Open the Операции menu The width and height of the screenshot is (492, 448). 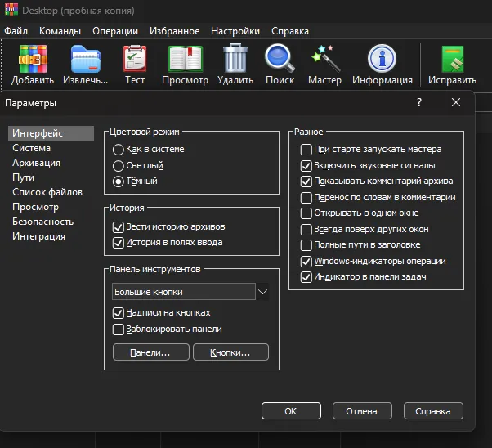tap(115, 31)
